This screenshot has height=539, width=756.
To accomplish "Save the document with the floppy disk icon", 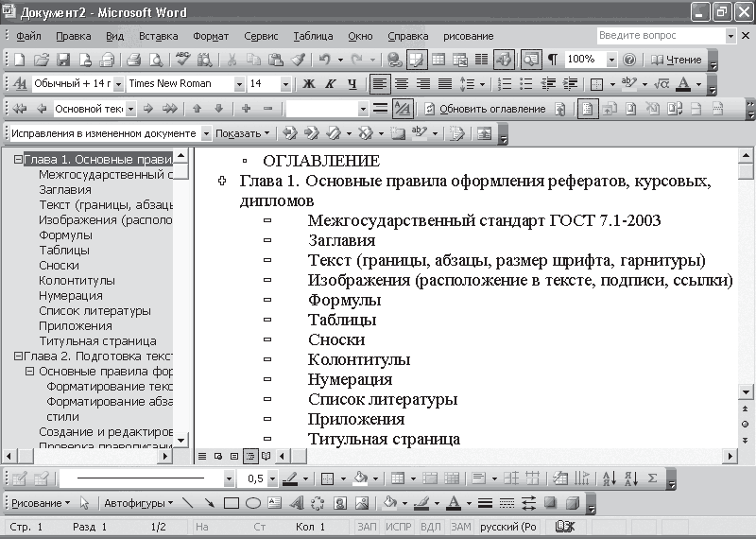I will click(63, 60).
